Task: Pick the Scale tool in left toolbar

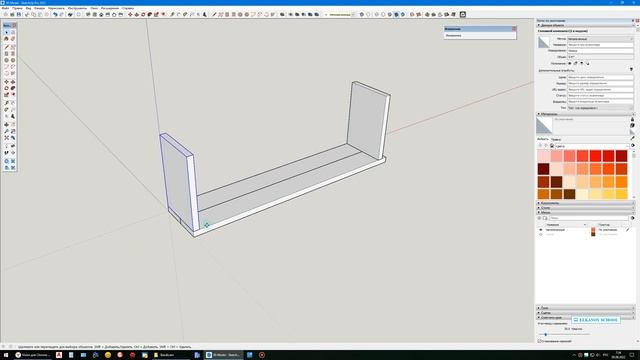Action: (7, 95)
